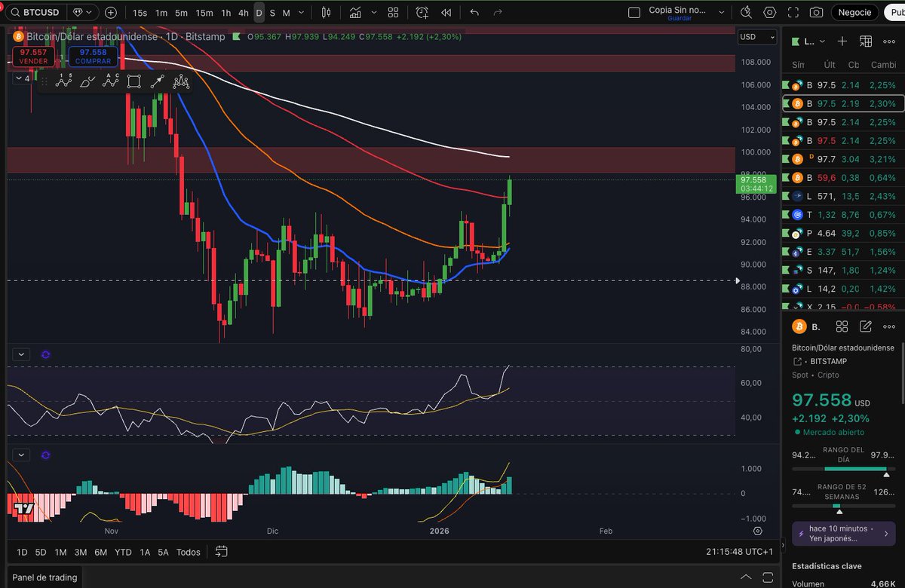Open the BTCUSD symbol search box
905x588 pixels.
[36, 12]
